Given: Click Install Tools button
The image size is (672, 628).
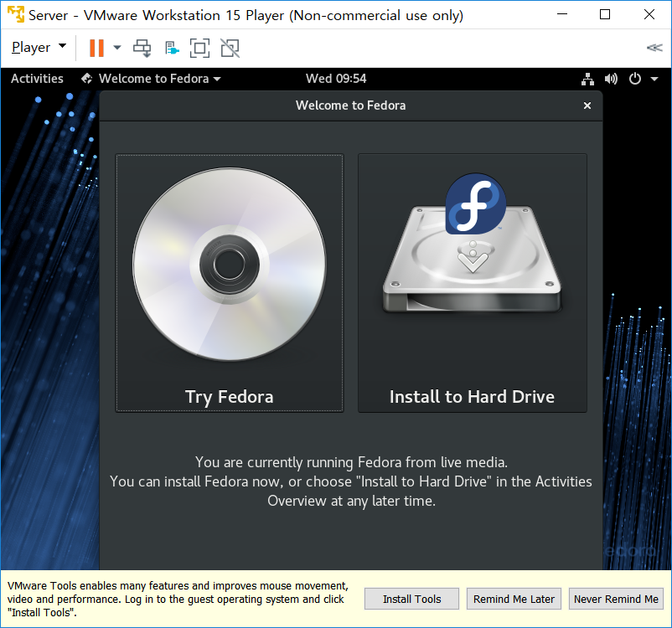Looking at the screenshot, I should (x=411, y=599).
